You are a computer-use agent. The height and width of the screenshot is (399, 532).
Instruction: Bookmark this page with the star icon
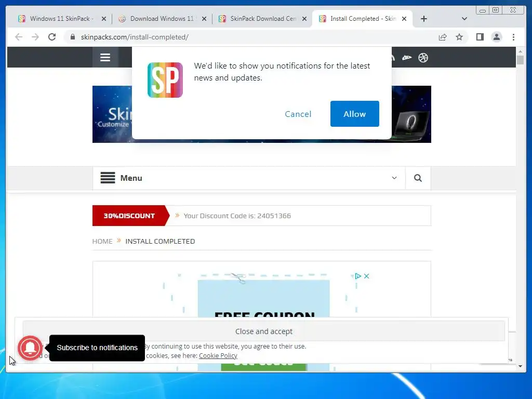coord(459,37)
